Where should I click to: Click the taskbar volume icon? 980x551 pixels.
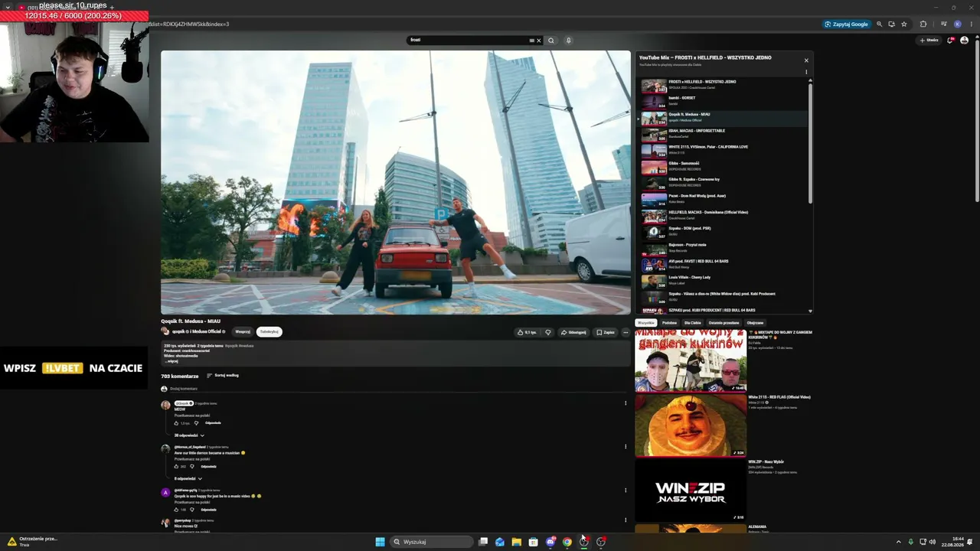click(x=932, y=542)
